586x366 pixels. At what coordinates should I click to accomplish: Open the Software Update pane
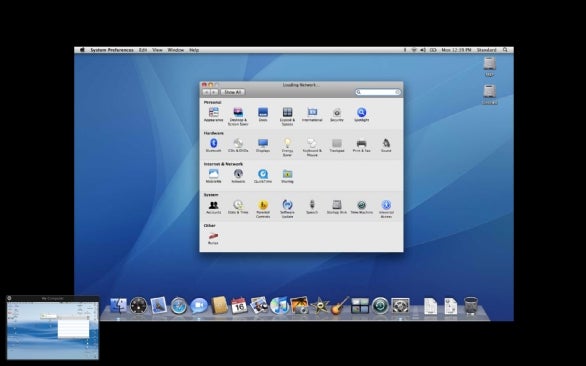click(287, 209)
